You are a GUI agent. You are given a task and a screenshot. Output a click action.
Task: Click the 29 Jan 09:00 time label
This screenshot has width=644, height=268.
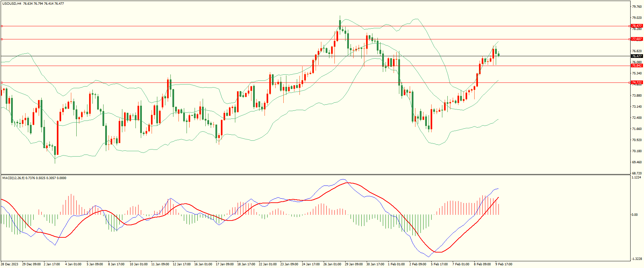click(x=354, y=264)
